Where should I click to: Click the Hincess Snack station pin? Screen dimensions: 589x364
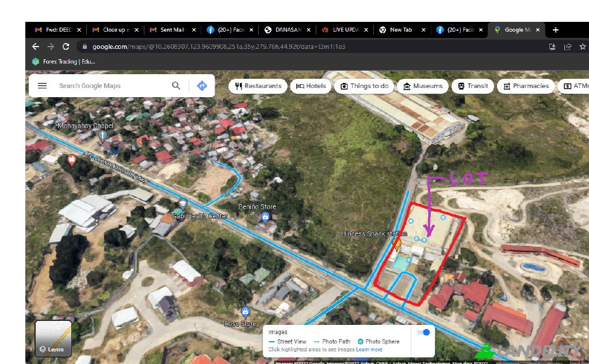(396, 244)
